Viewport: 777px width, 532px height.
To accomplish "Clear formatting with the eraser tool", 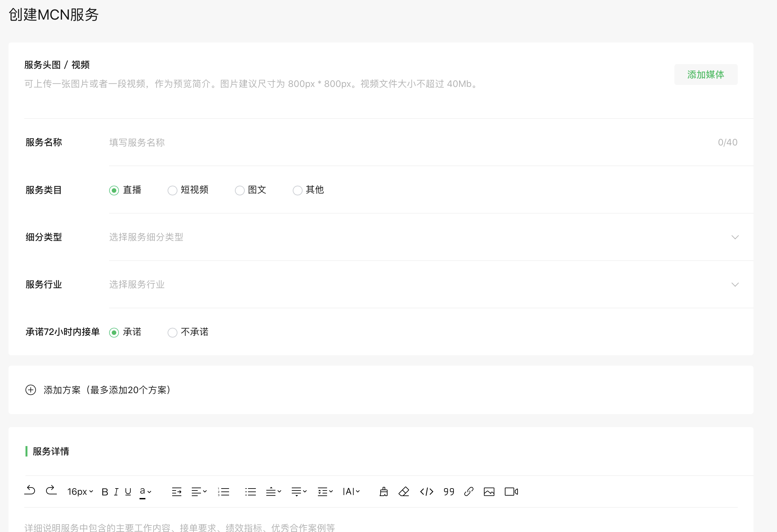I will pos(404,491).
